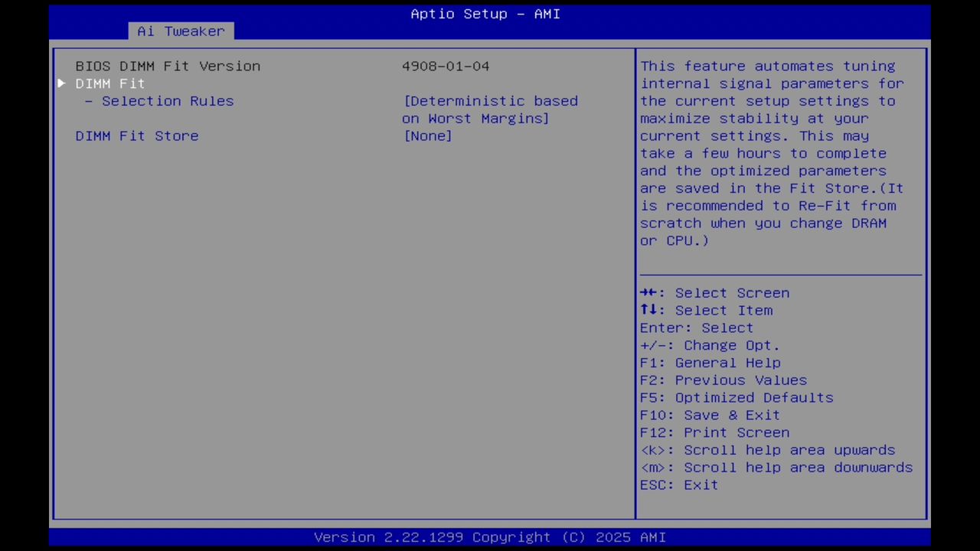Switch to the Ai Tweaker tab
Viewport: 980px width, 551px height.
click(x=181, y=31)
